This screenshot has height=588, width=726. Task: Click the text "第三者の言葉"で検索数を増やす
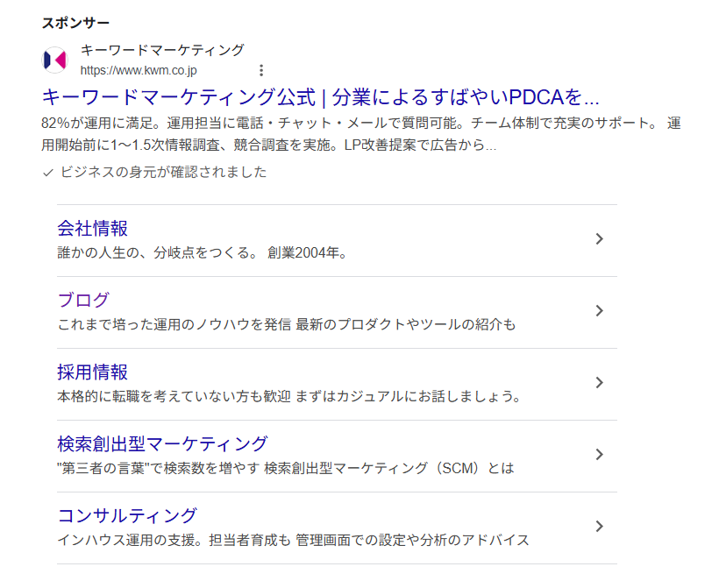(159, 468)
